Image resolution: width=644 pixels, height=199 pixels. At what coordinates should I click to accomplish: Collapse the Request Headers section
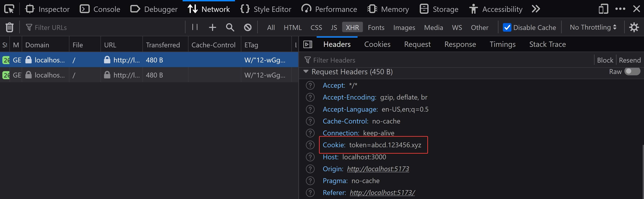tap(306, 72)
